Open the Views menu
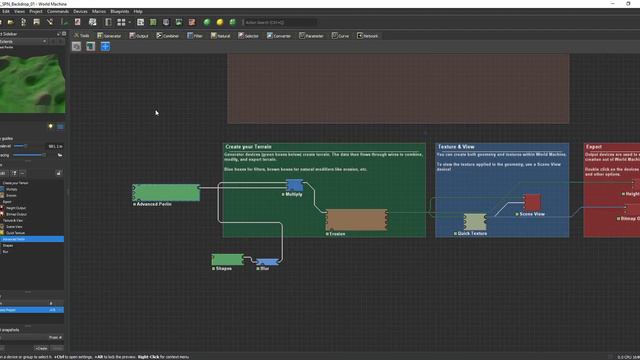 (19, 11)
